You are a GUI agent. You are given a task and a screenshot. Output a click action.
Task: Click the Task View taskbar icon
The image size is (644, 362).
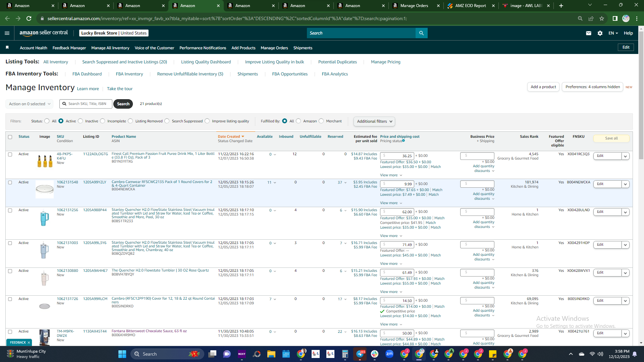(212, 354)
